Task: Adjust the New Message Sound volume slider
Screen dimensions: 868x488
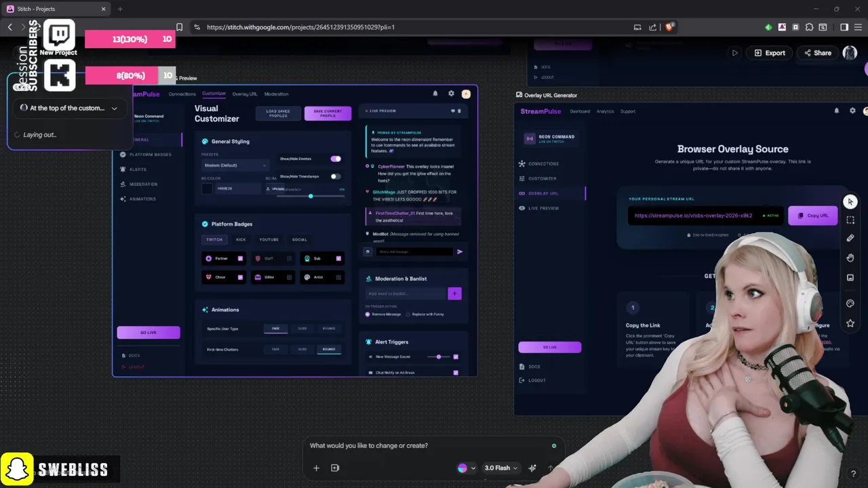Action: pos(439,357)
